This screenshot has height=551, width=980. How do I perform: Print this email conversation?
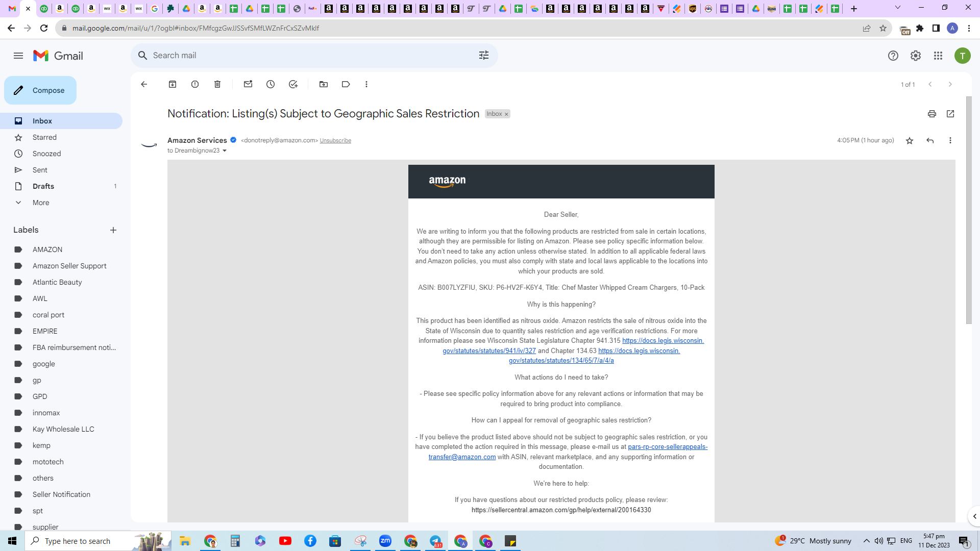tap(932, 114)
